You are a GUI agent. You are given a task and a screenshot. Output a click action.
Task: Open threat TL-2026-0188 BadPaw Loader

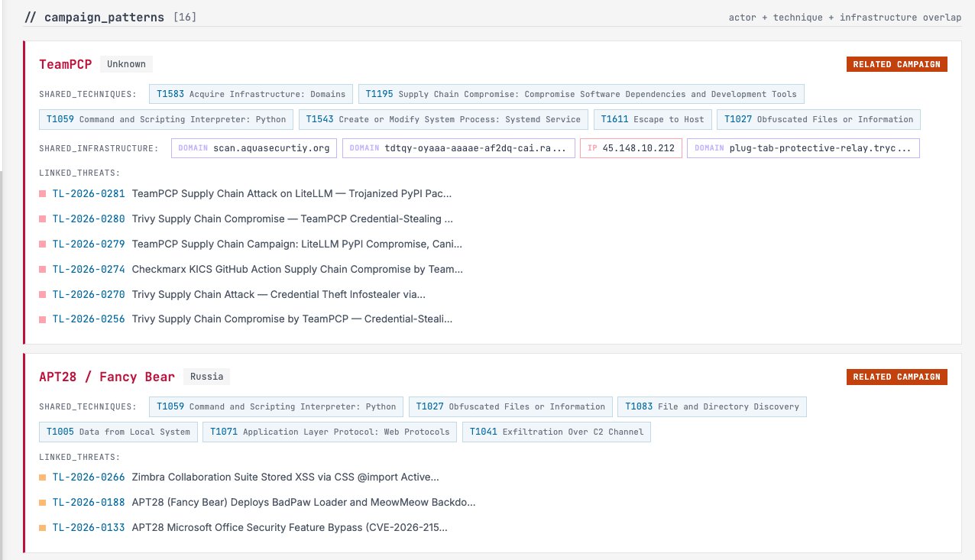[x=88, y=503]
